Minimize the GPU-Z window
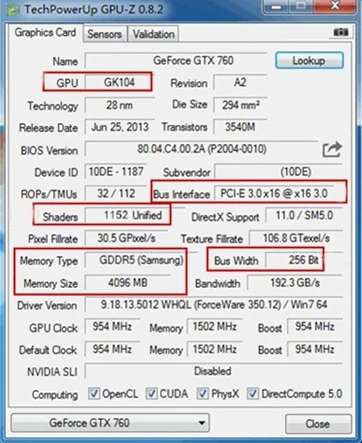 coord(275,6)
